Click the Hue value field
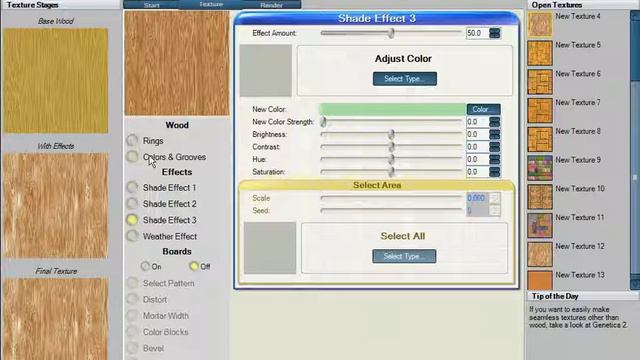 coord(477,159)
